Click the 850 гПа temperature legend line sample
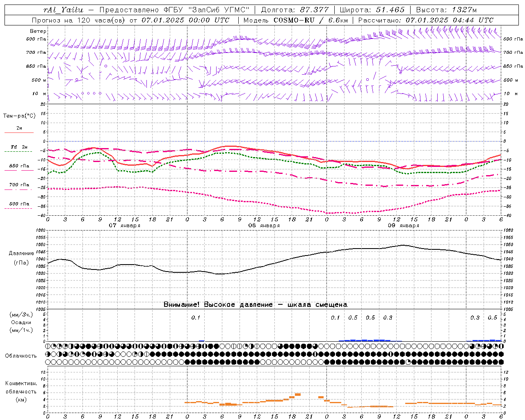The image size is (525, 420). [x=19, y=170]
